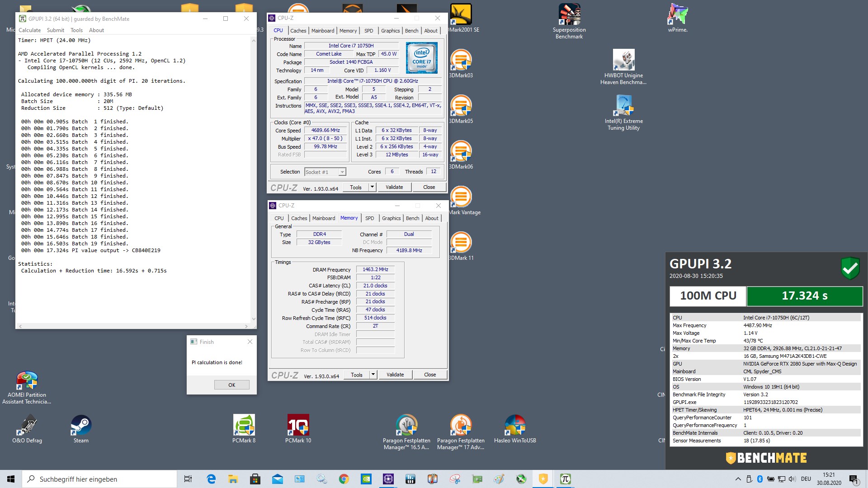
Task: Click Google Chrome in the taskbar
Action: [x=344, y=479]
